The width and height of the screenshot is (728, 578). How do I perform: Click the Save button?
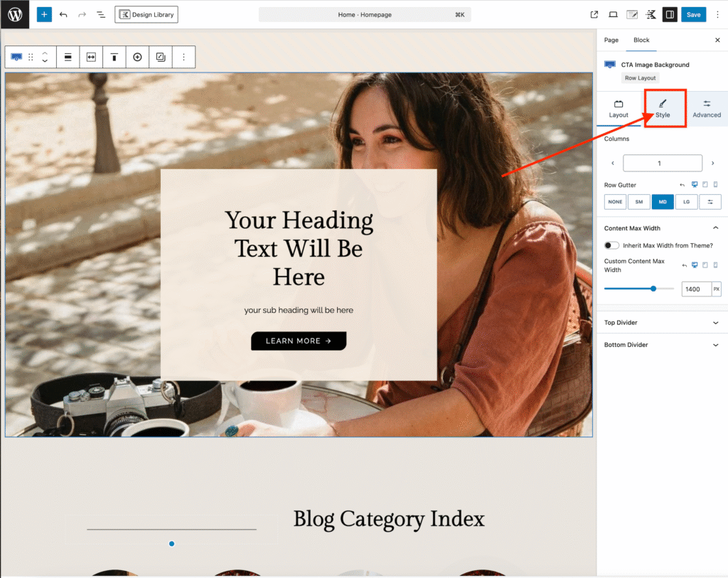pyautogui.click(x=693, y=14)
